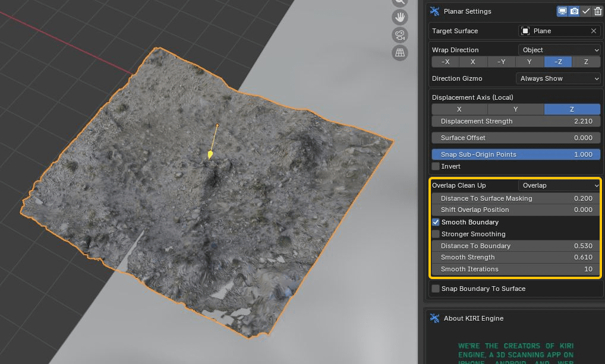Enable Stronger Smoothing checkbox
The height and width of the screenshot is (364, 605).
(436, 234)
